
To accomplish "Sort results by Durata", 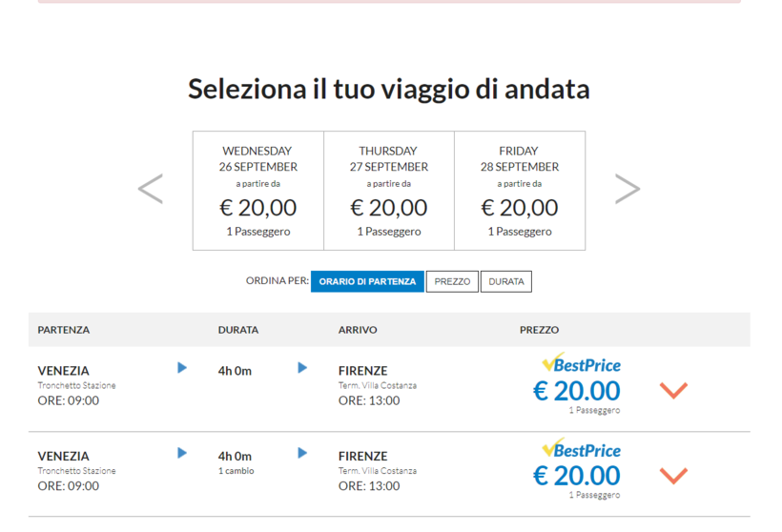I will pyautogui.click(x=505, y=282).
